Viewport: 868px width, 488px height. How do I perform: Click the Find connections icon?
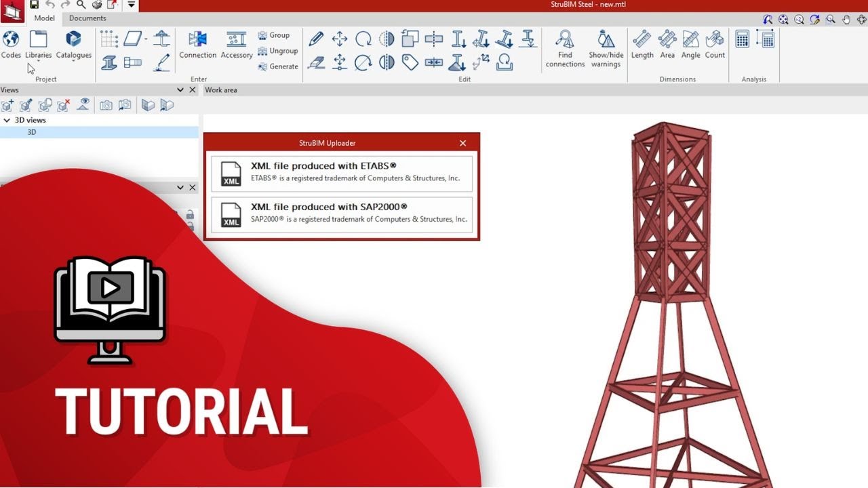point(564,47)
